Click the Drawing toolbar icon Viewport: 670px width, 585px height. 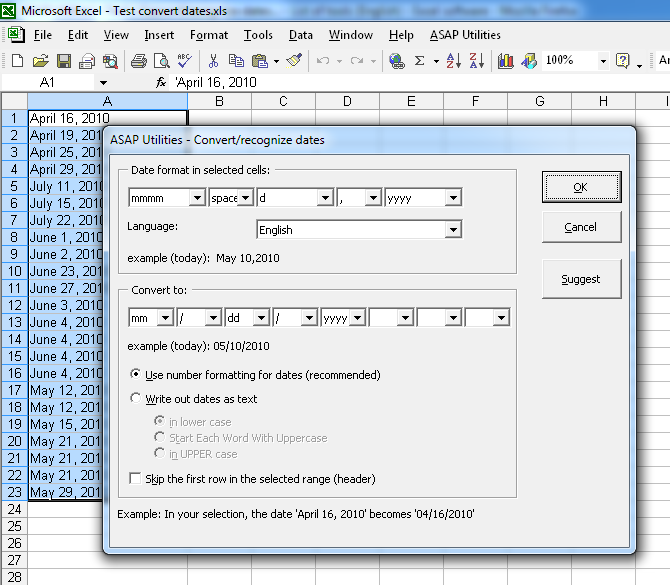529,61
